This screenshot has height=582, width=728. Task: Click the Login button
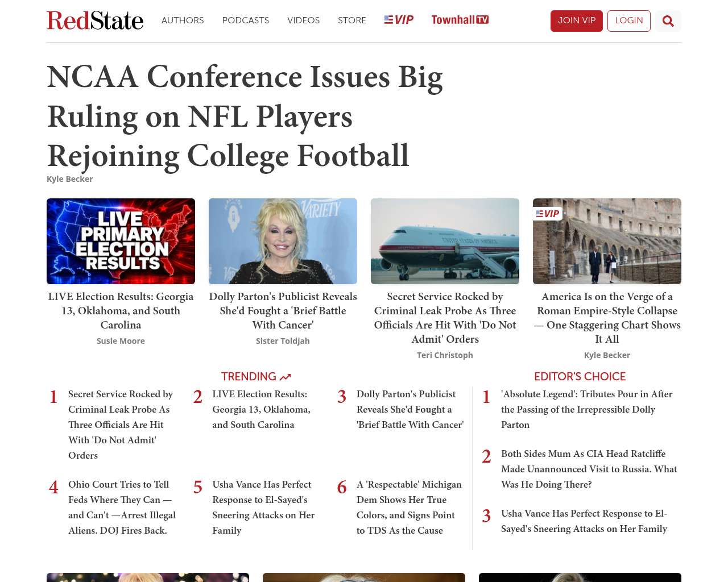[629, 21]
